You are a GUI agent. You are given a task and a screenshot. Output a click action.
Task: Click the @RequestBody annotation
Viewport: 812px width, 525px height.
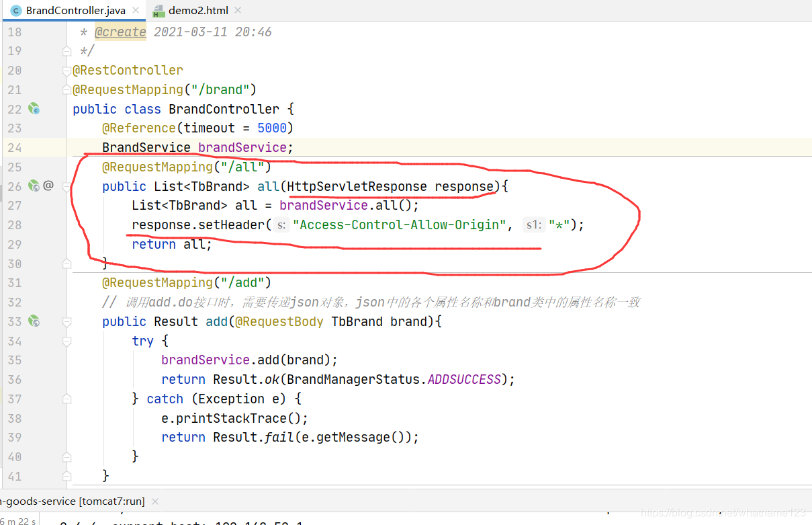(279, 321)
